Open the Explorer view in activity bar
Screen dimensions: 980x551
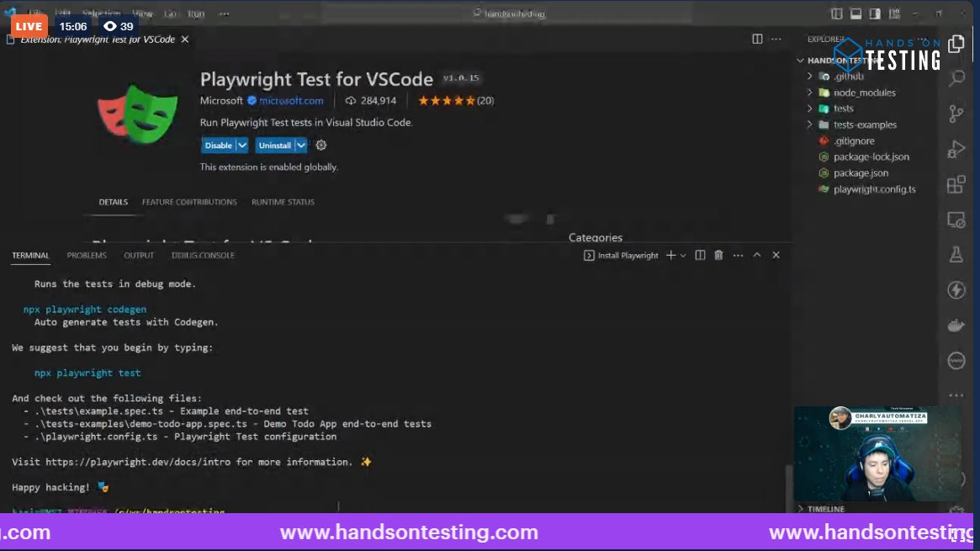tap(956, 44)
